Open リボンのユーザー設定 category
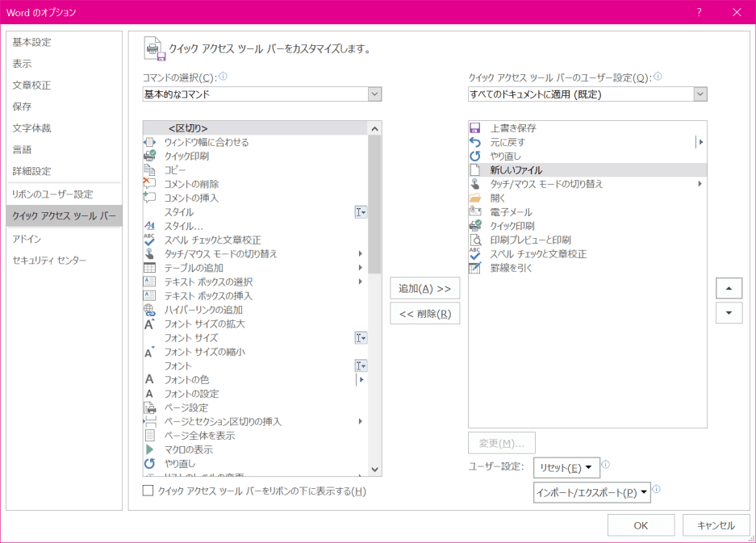Image resolution: width=756 pixels, height=543 pixels. coord(64,194)
